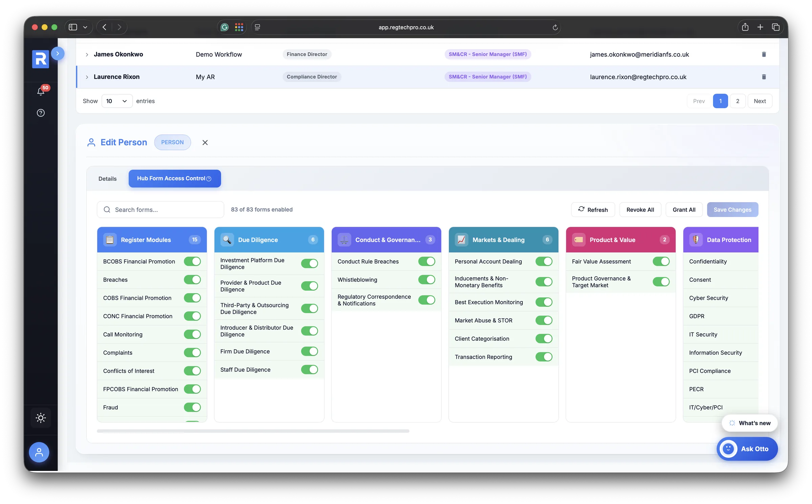
Task: Toggle light mode sun icon in sidebar
Action: click(41, 418)
